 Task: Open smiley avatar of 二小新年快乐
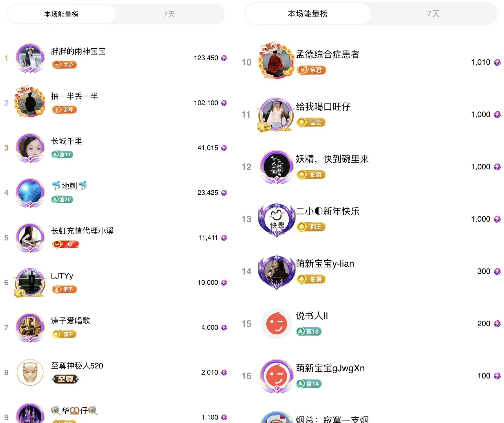pyautogui.click(x=276, y=220)
